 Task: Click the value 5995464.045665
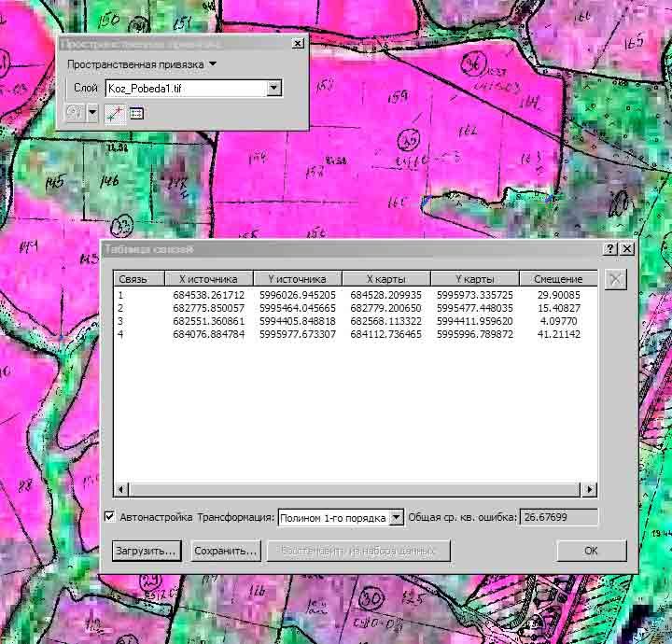click(298, 308)
